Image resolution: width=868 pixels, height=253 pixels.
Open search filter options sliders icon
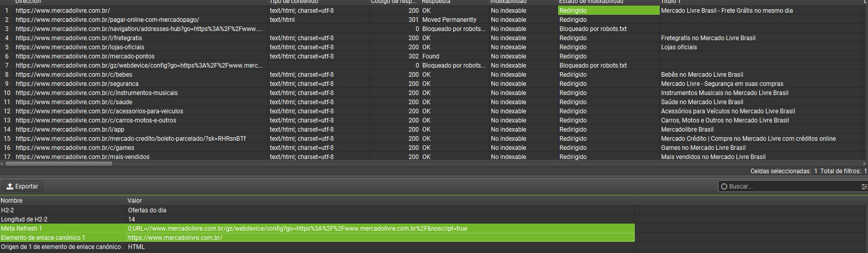click(x=863, y=186)
